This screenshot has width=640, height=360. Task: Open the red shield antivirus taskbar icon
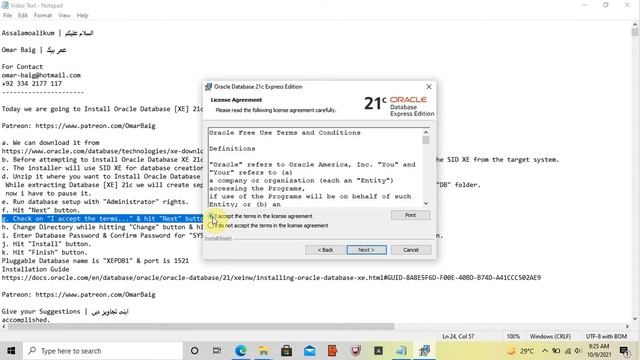coord(356,351)
